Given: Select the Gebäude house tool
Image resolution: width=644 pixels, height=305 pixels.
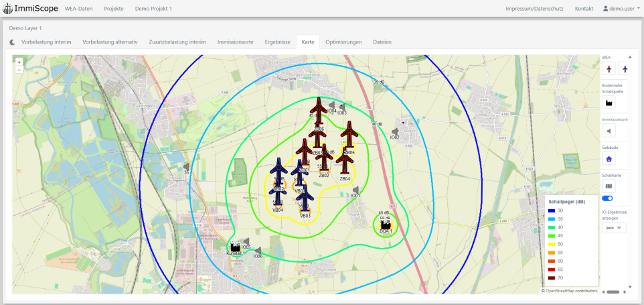Looking at the screenshot, I should click(x=609, y=158).
